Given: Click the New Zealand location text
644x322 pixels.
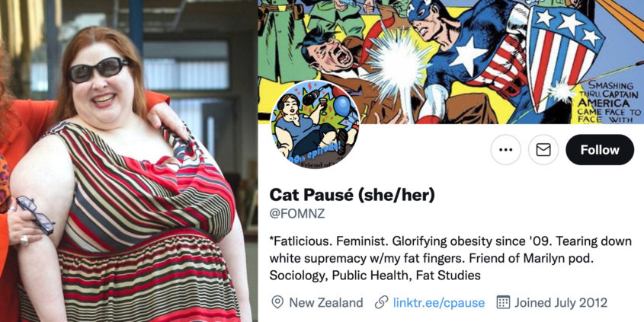Looking at the screenshot, I should [326, 303].
